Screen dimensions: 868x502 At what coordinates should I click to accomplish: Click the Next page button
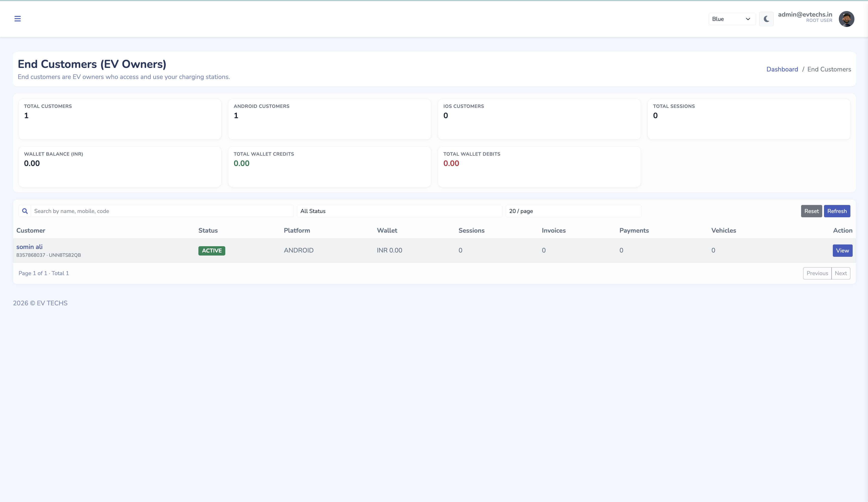point(840,273)
